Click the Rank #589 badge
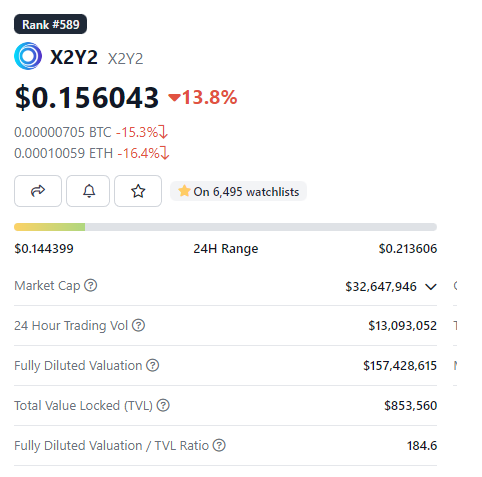Screen dimensions: 482x477 pos(50,24)
